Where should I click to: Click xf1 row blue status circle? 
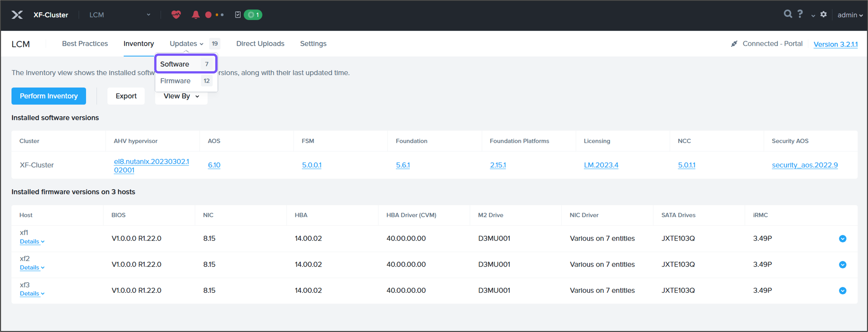(x=842, y=239)
